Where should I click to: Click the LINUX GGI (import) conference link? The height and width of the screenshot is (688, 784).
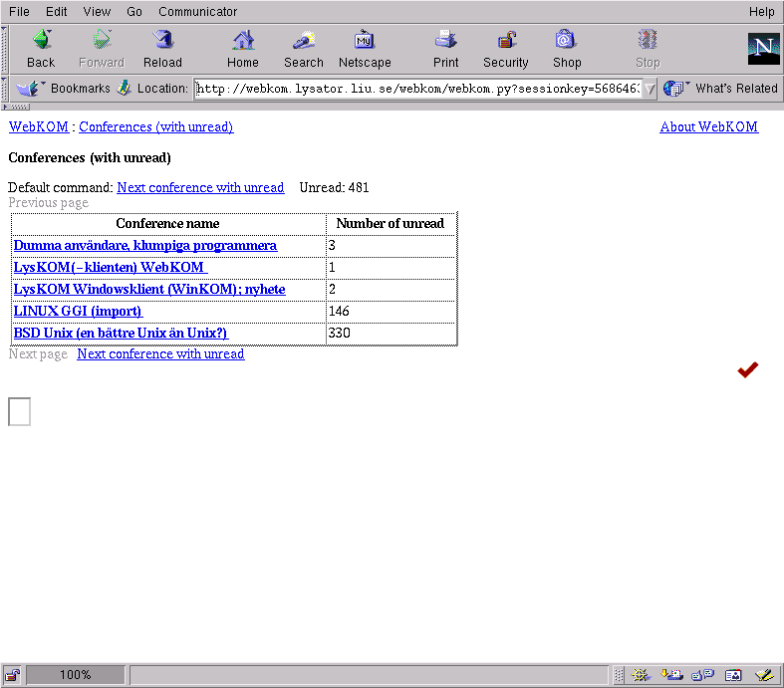tap(78, 312)
